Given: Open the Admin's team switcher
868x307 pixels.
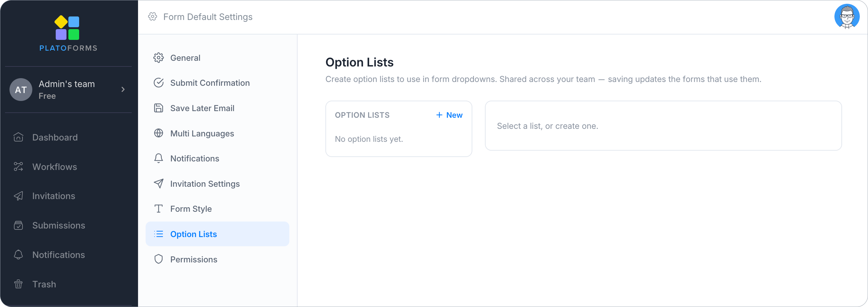Looking at the screenshot, I should (x=68, y=90).
